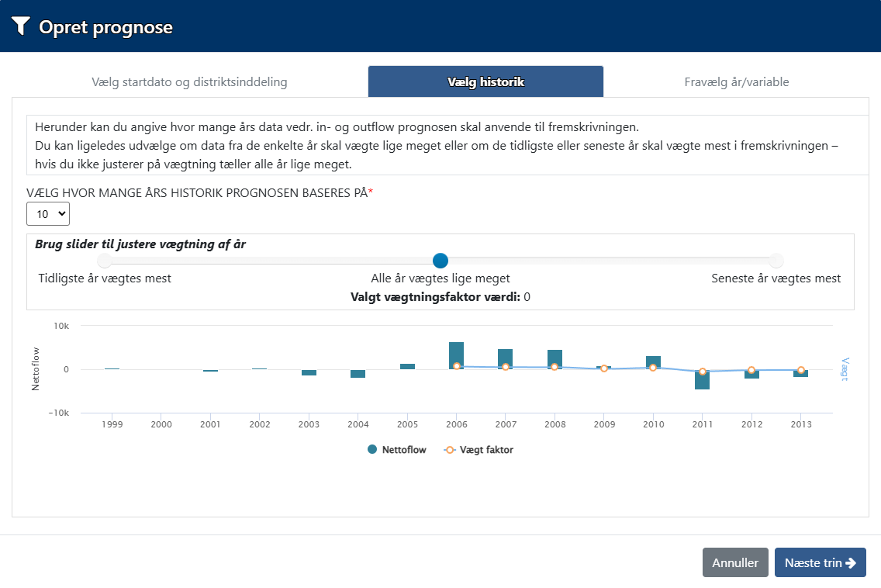Click slider end at Seneste år vægtes mest
Image resolution: width=881 pixels, height=588 pixels.
coord(776,261)
